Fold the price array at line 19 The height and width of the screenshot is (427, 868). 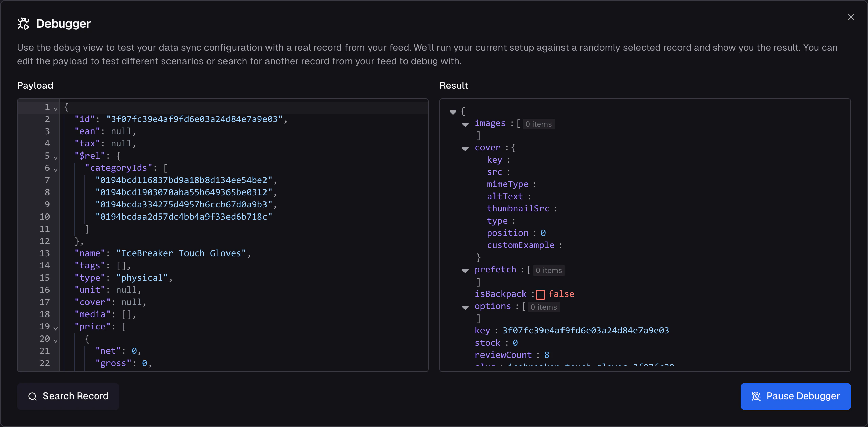(56, 328)
